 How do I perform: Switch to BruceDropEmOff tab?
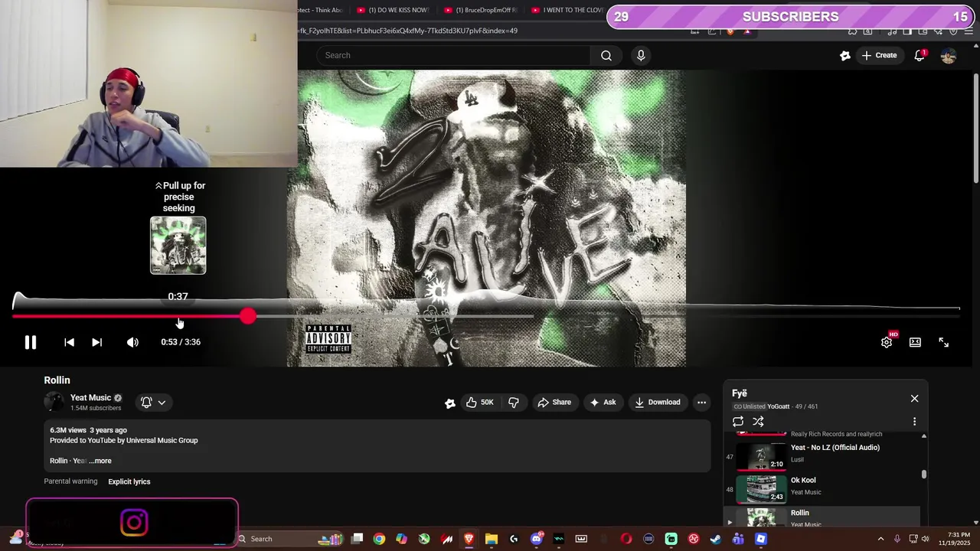[x=481, y=10]
